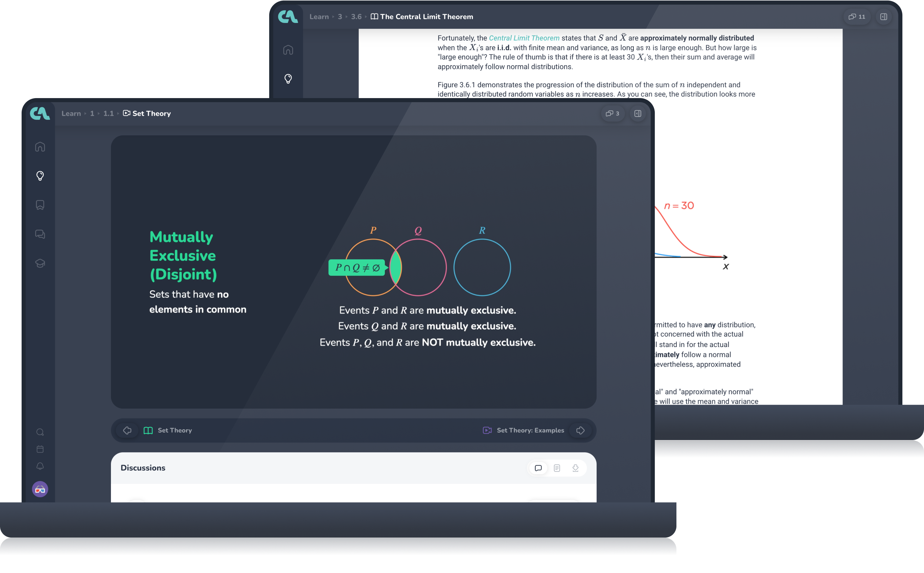Click the Comments/Chat icon in sidebar
The width and height of the screenshot is (924, 573).
click(40, 234)
